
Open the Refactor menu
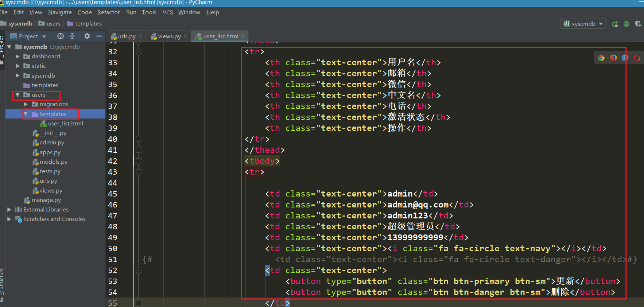(108, 12)
